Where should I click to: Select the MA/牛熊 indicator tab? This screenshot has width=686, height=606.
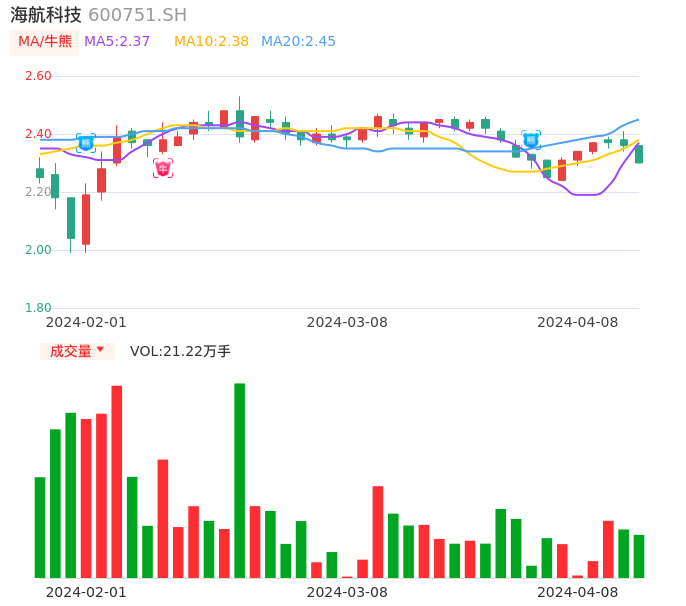click(x=45, y=42)
